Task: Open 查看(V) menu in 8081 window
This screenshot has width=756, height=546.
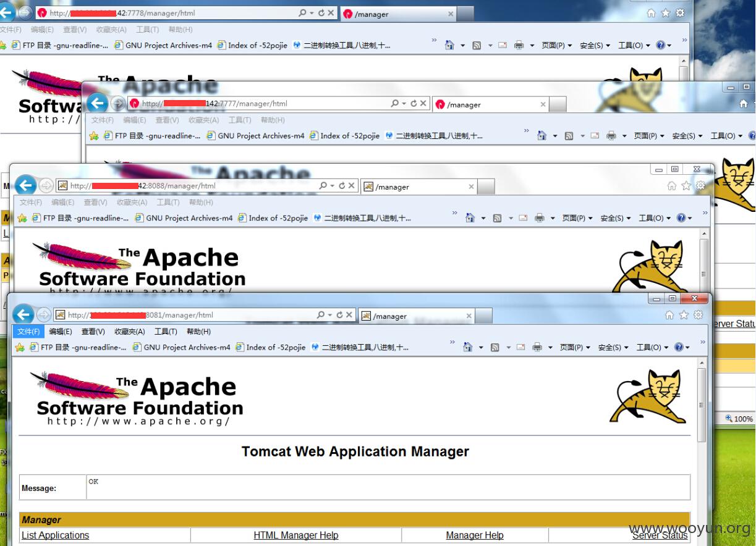Action: [x=93, y=332]
